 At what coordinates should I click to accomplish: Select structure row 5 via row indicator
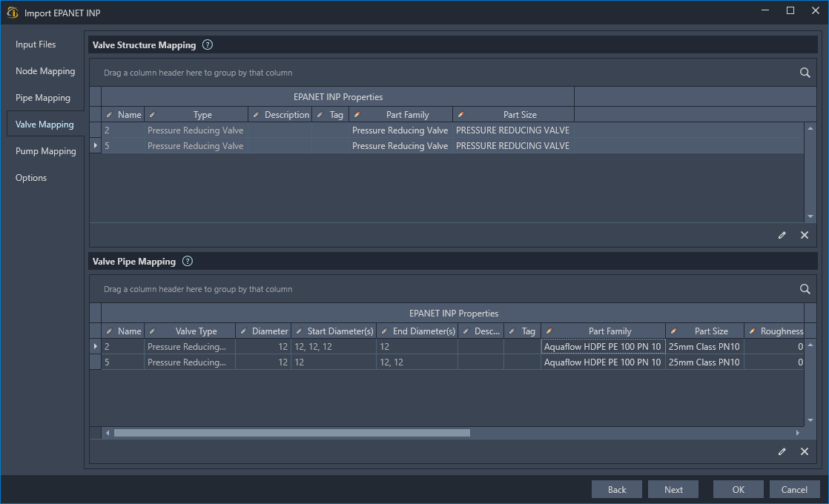point(95,145)
